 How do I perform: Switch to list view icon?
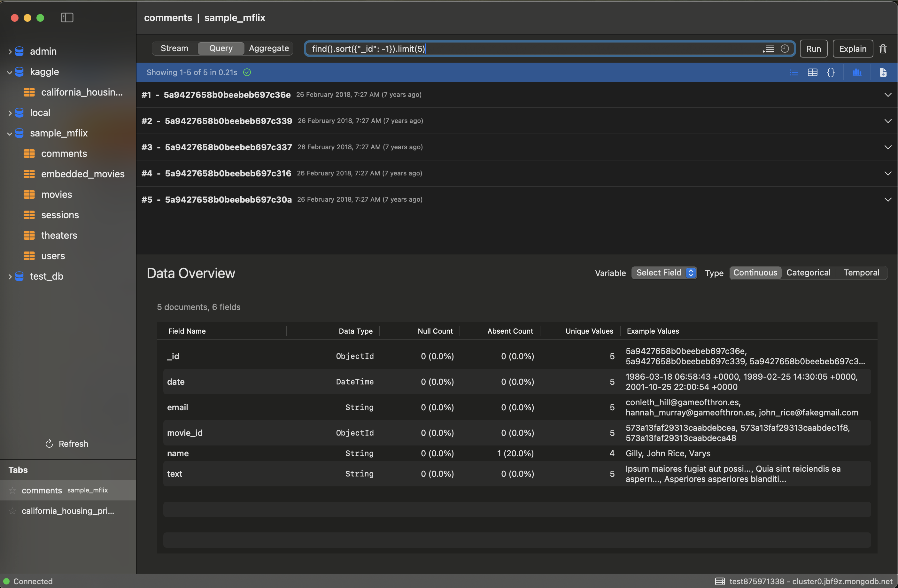(x=794, y=73)
